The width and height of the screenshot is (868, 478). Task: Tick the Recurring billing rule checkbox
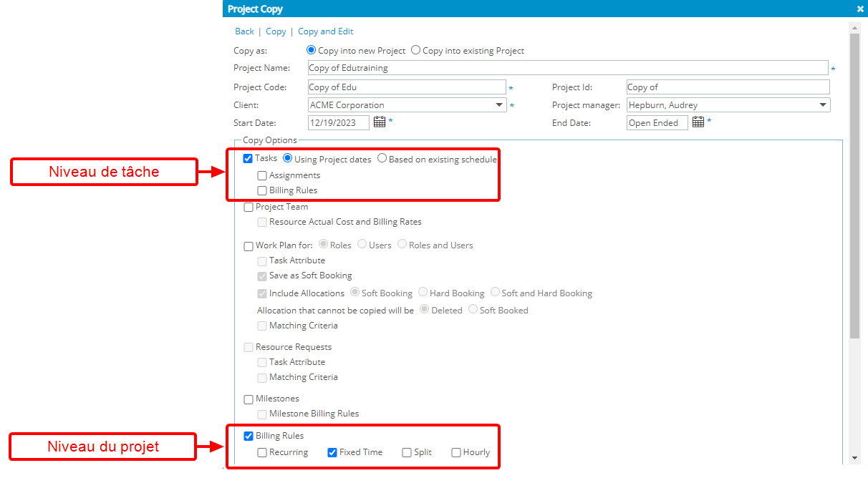click(262, 452)
